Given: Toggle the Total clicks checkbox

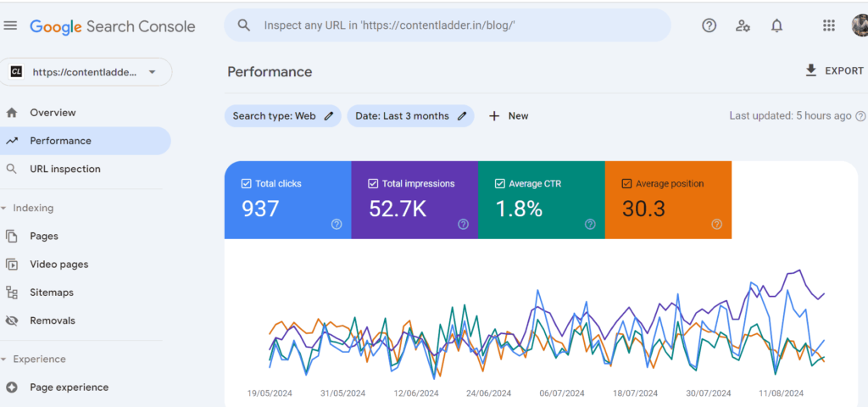Looking at the screenshot, I should [x=247, y=183].
